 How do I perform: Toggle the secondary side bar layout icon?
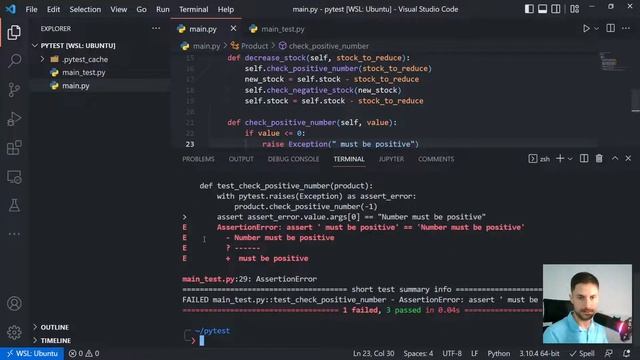point(556,9)
